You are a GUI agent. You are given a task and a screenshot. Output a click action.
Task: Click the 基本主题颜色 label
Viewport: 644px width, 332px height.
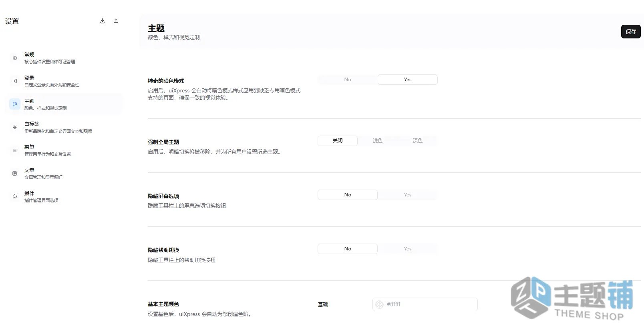(x=163, y=304)
